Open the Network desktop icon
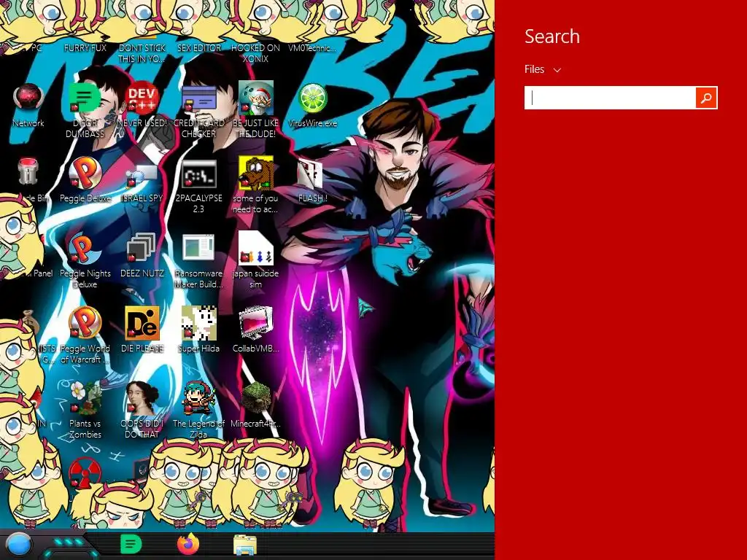747x560 pixels. tap(28, 99)
